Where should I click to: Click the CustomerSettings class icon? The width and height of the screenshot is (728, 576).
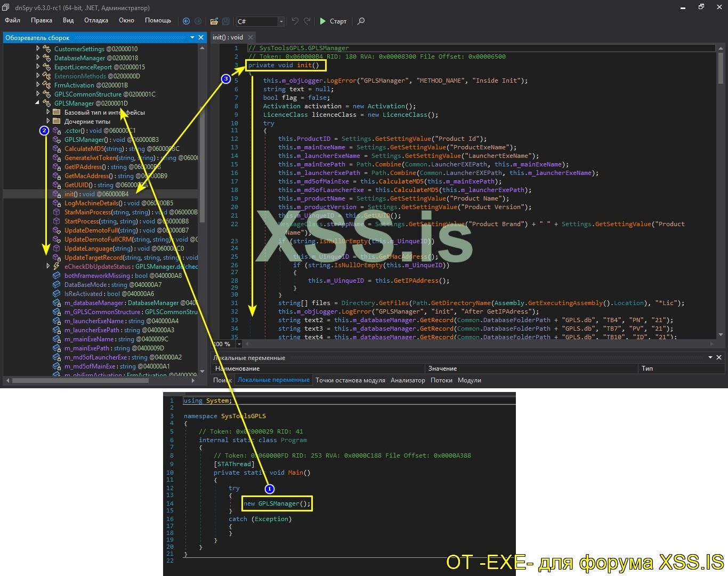coord(47,49)
